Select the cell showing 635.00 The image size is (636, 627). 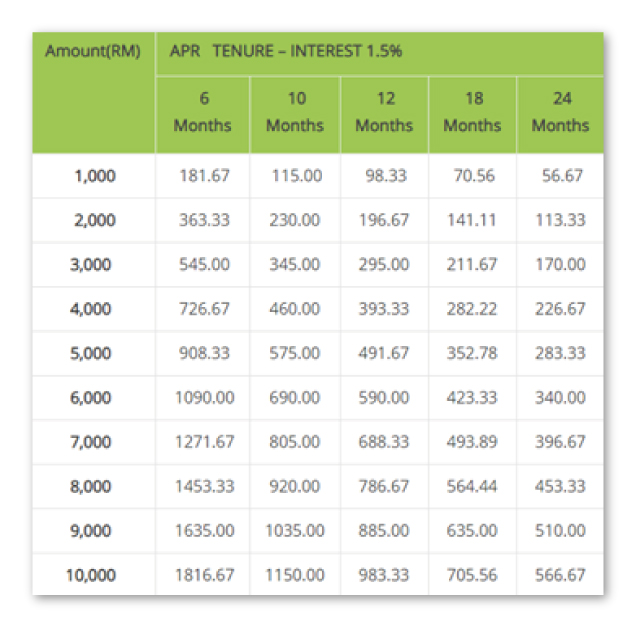coord(472,530)
